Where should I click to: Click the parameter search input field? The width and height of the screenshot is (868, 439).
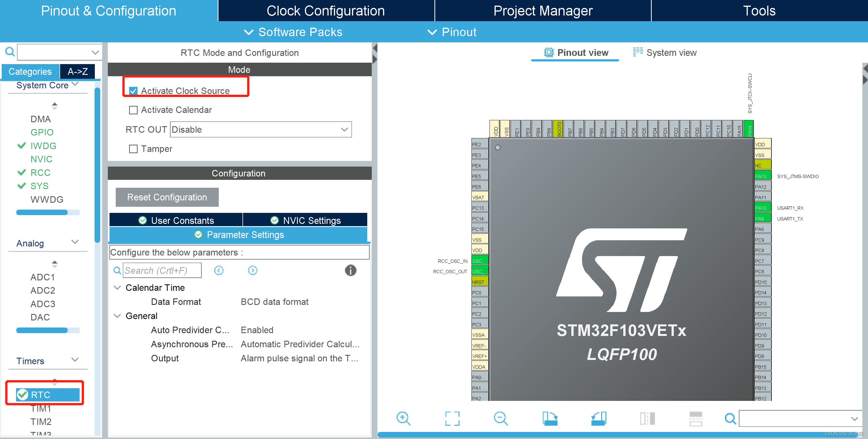pyautogui.click(x=162, y=270)
